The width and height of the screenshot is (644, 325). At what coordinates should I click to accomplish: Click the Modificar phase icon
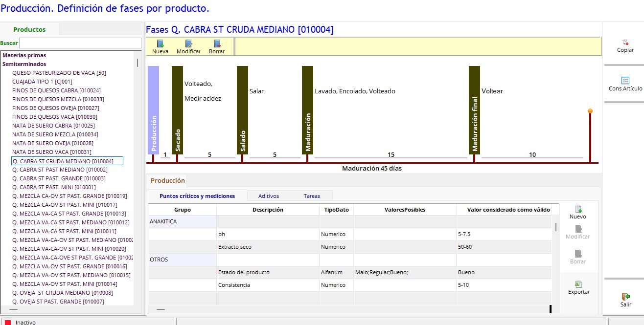188,44
